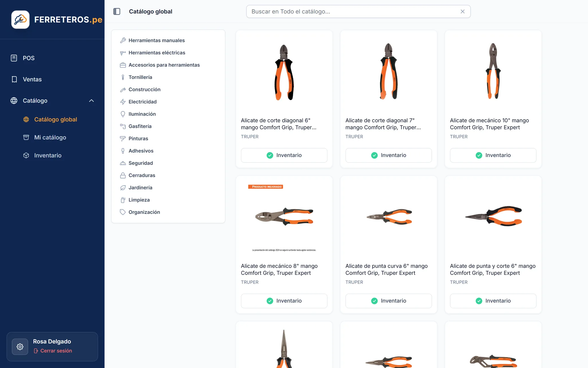
Task: Click the POS receipt icon
Action: 14,58
